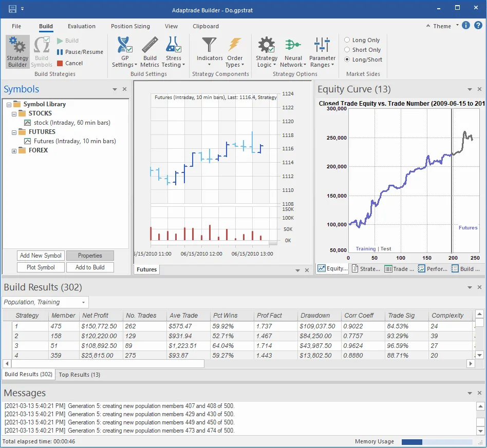Open the help question mark icon
Viewport: 487px width, 448px height.
point(478,26)
